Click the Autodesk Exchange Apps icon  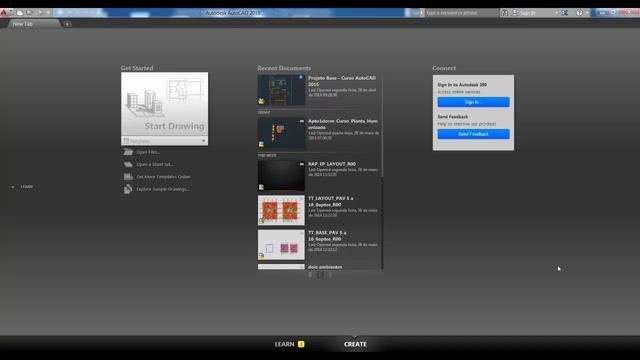point(565,13)
